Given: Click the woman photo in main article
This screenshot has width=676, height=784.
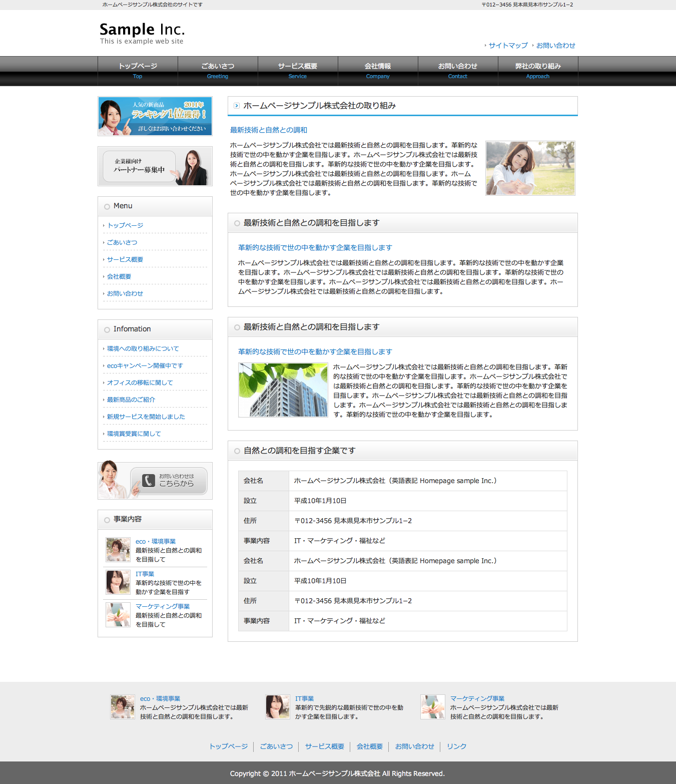Looking at the screenshot, I should (x=530, y=168).
